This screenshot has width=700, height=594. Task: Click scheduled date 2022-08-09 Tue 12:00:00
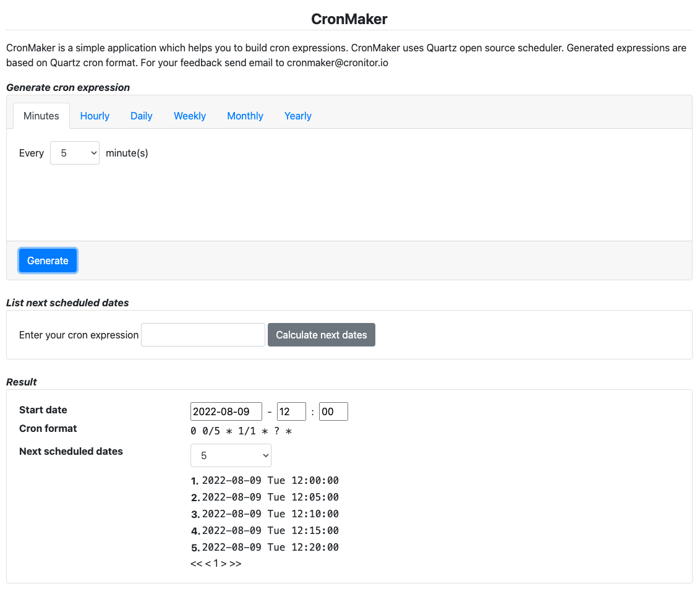[270, 481]
